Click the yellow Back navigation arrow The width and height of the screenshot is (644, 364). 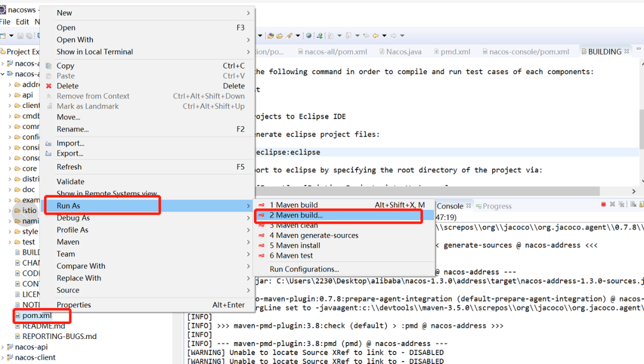[376, 36]
